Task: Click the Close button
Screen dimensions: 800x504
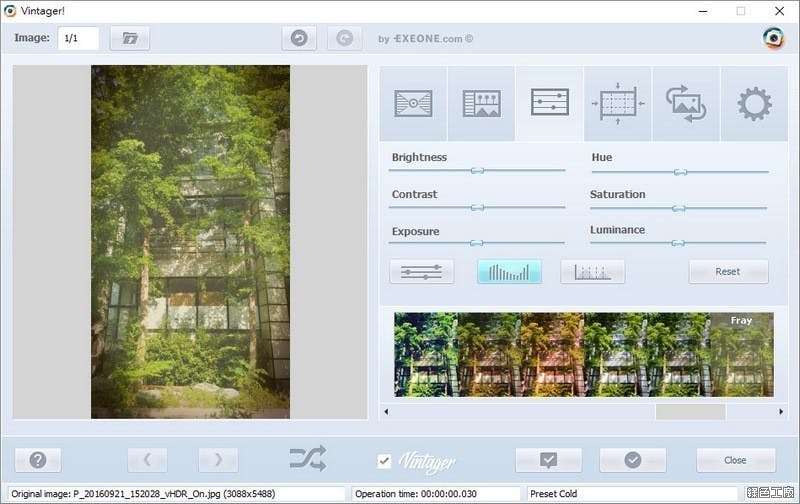Action: pos(736,460)
